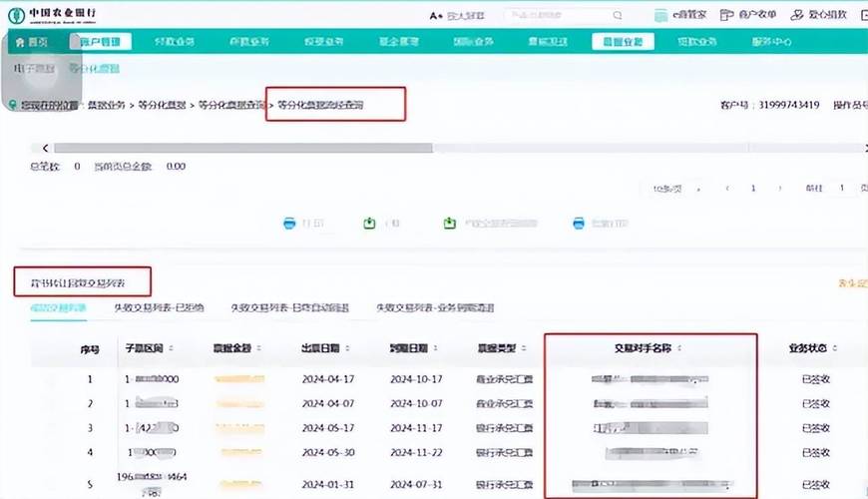Click first green export icon
This screenshot has width=868, height=499.
point(369,224)
